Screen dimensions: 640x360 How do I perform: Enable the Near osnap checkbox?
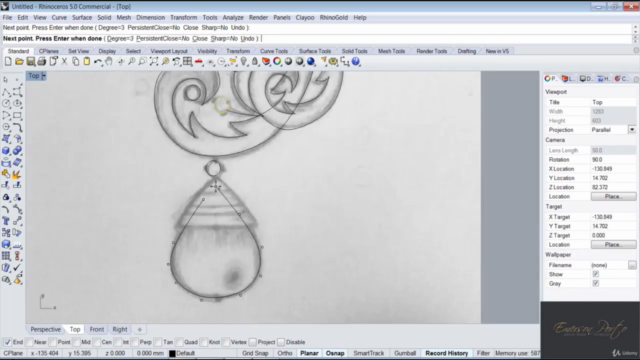click(x=29, y=342)
